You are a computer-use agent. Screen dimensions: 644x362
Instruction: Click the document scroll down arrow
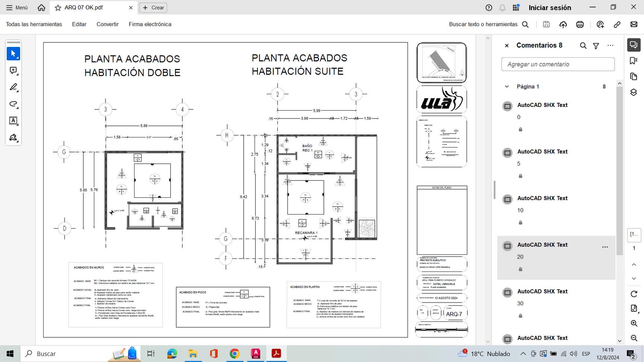pos(488,342)
